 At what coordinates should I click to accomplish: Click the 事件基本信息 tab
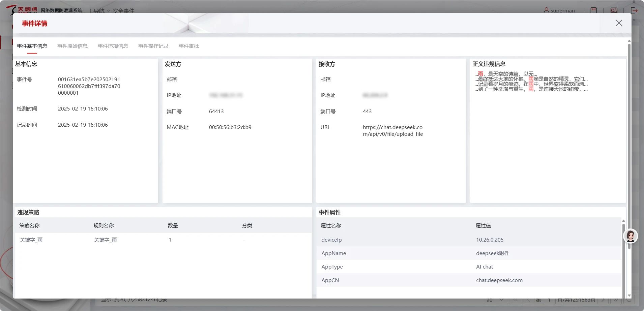(32, 46)
